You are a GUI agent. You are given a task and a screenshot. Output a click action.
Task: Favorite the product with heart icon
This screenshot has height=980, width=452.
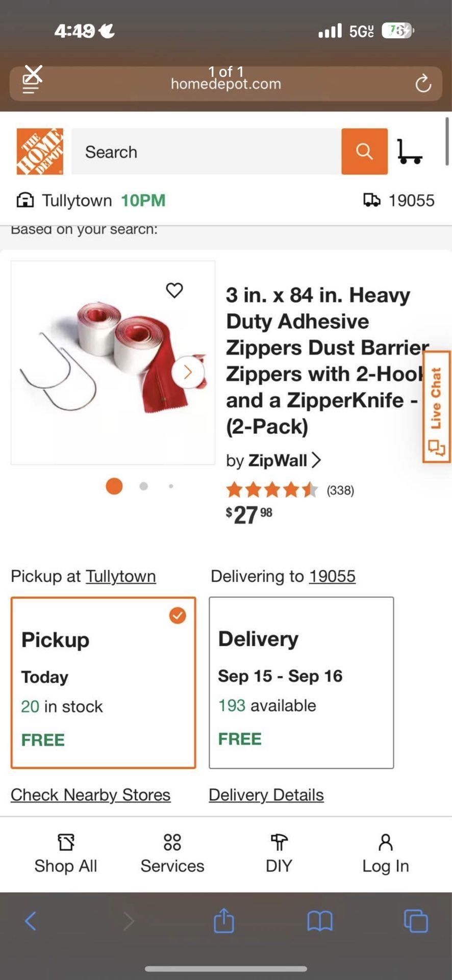pyautogui.click(x=174, y=290)
